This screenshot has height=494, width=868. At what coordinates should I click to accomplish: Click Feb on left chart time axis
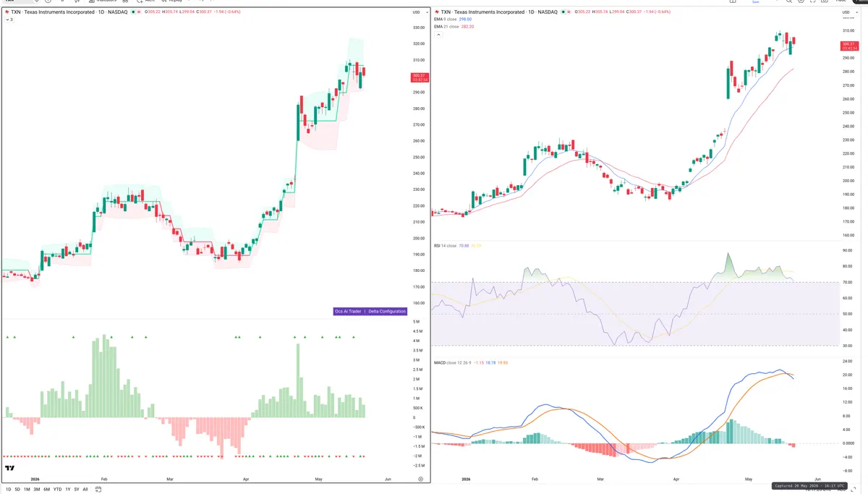point(104,479)
